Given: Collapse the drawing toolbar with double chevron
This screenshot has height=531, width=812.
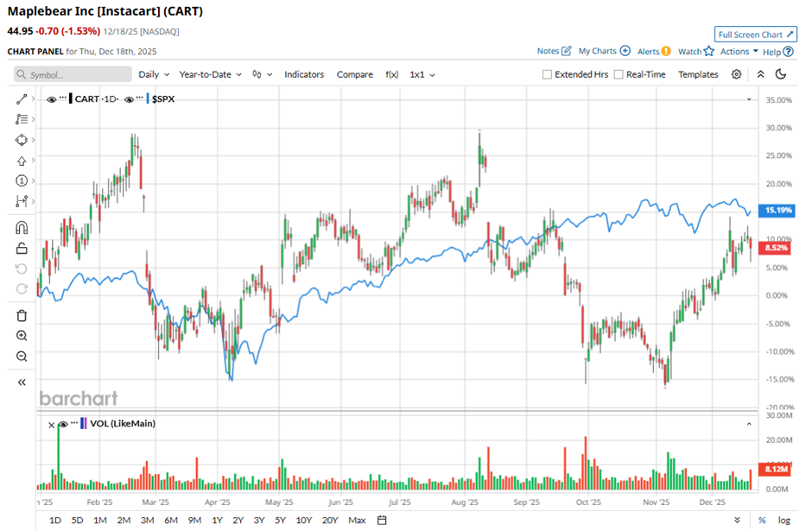Looking at the screenshot, I should [x=22, y=382].
